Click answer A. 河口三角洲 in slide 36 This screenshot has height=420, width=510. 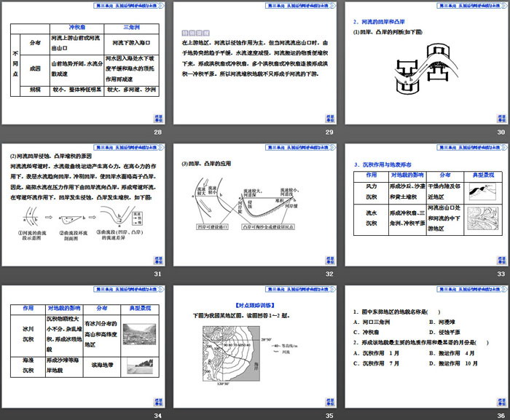coord(372,322)
